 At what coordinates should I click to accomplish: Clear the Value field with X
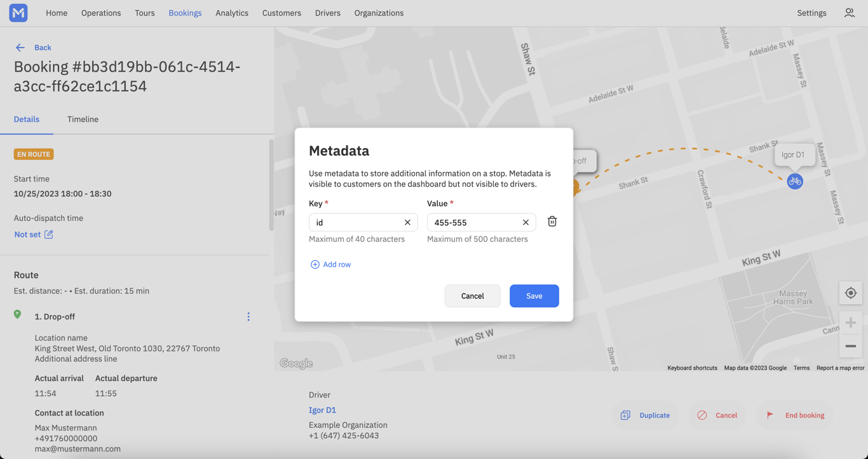point(526,222)
